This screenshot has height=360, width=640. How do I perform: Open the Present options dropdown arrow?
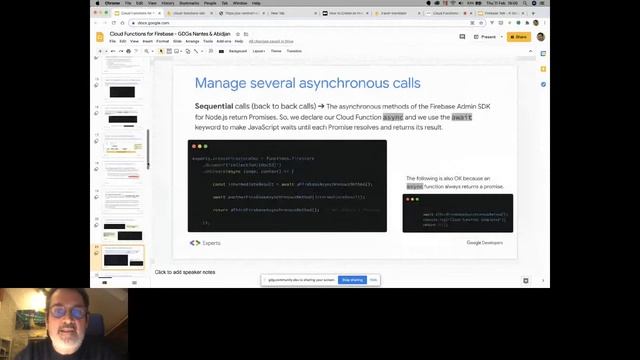[x=502, y=37]
